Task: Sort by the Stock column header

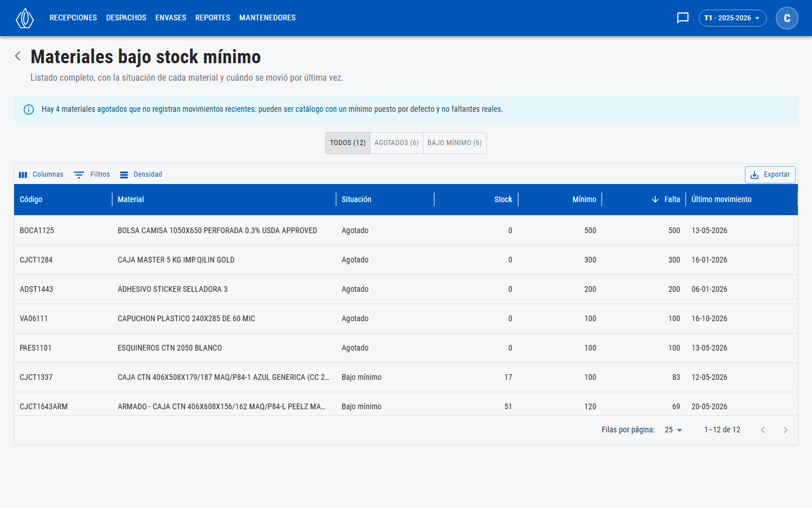Action: (x=503, y=199)
